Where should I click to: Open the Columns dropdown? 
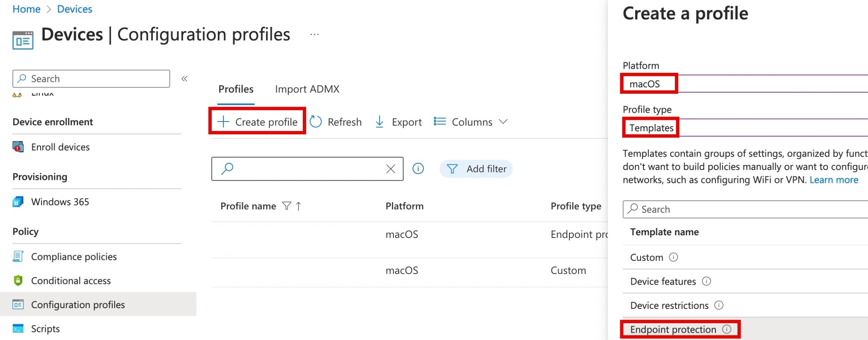(470, 122)
